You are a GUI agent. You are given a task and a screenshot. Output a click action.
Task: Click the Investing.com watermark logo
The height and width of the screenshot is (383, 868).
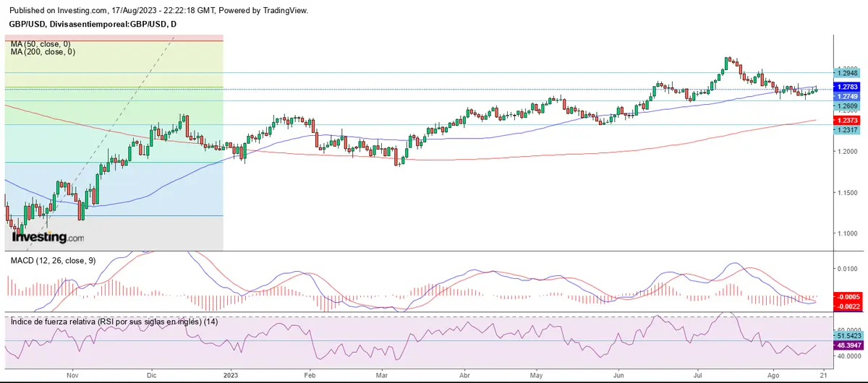[49, 237]
